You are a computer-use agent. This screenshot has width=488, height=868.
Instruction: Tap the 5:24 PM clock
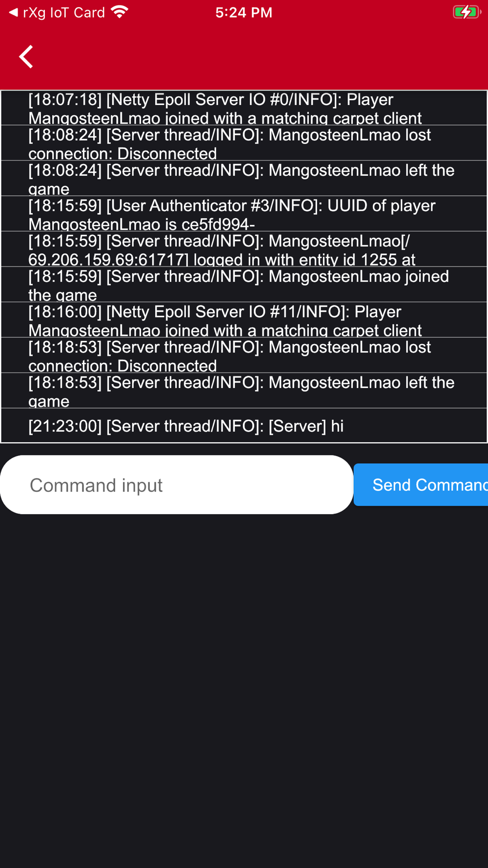point(244,12)
